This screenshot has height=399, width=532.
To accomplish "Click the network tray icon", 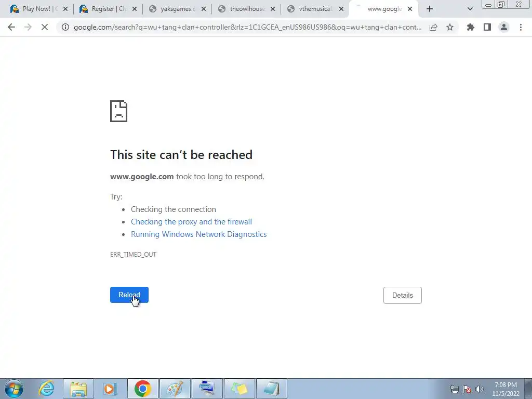I will [x=454, y=389].
